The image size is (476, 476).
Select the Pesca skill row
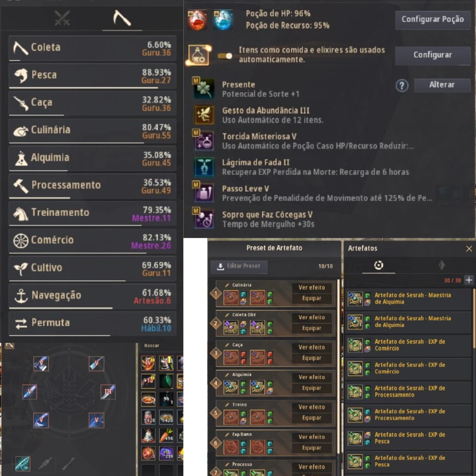click(x=93, y=76)
